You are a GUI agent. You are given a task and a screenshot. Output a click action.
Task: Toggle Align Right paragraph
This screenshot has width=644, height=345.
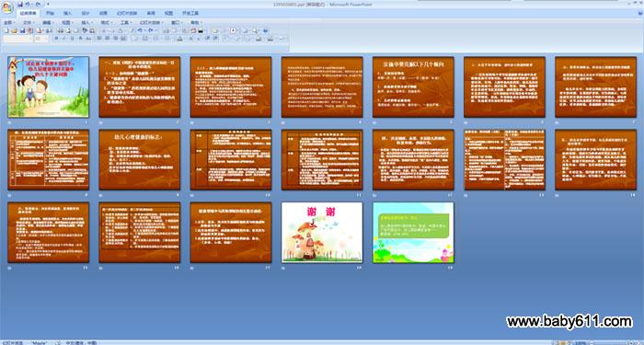115,39
